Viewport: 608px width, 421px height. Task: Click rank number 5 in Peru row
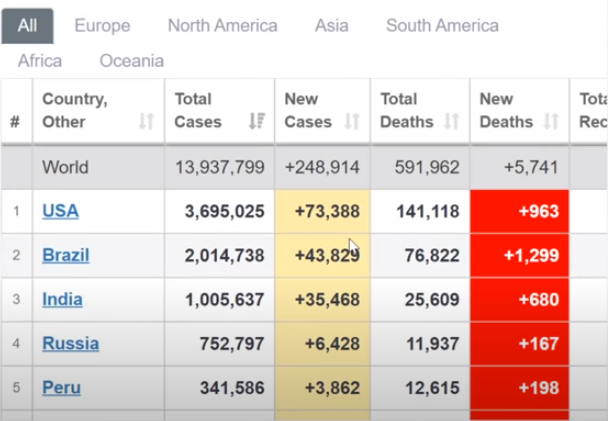pos(16,388)
